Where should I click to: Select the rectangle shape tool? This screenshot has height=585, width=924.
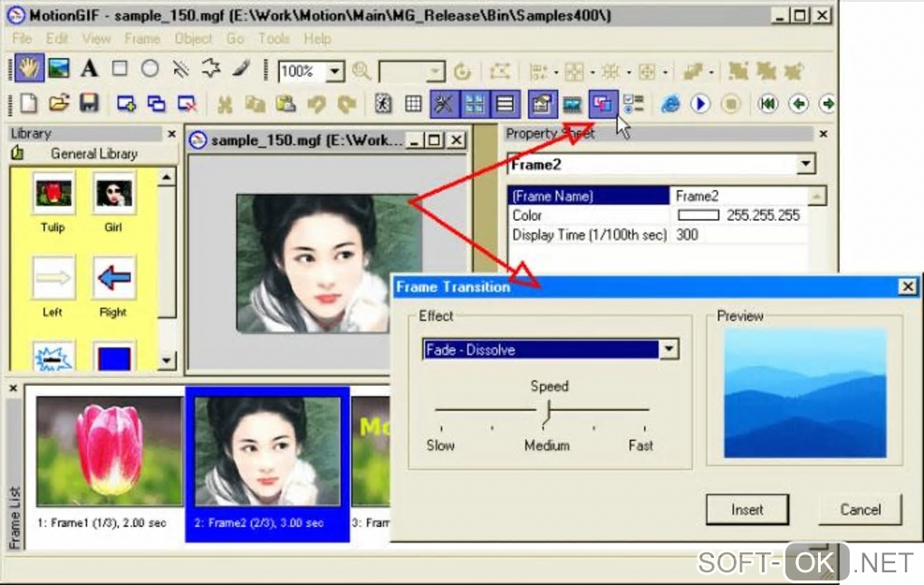(x=120, y=69)
